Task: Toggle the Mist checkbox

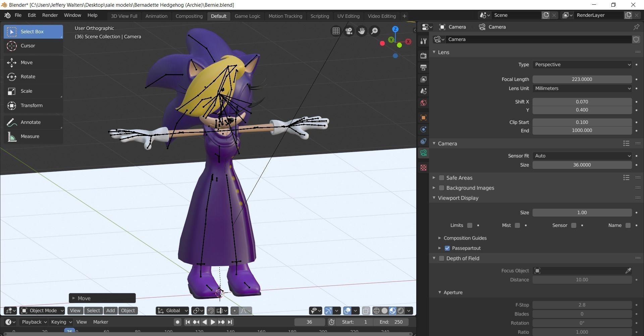Action: click(x=518, y=226)
